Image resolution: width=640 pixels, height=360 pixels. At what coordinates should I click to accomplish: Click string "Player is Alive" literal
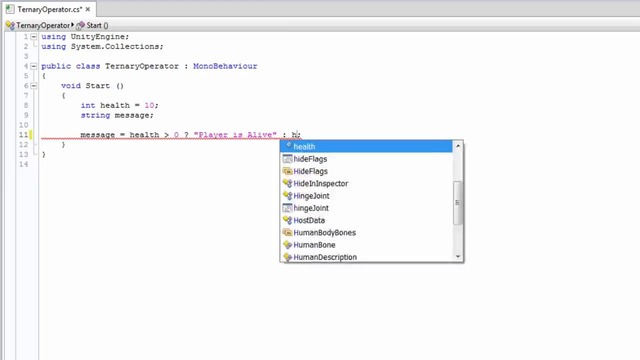[x=235, y=135]
